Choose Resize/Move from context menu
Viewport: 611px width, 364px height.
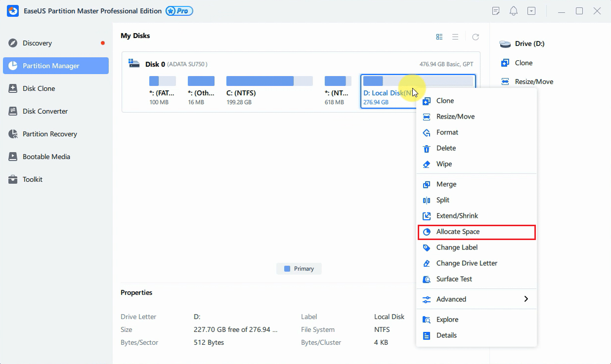pyautogui.click(x=477, y=117)
